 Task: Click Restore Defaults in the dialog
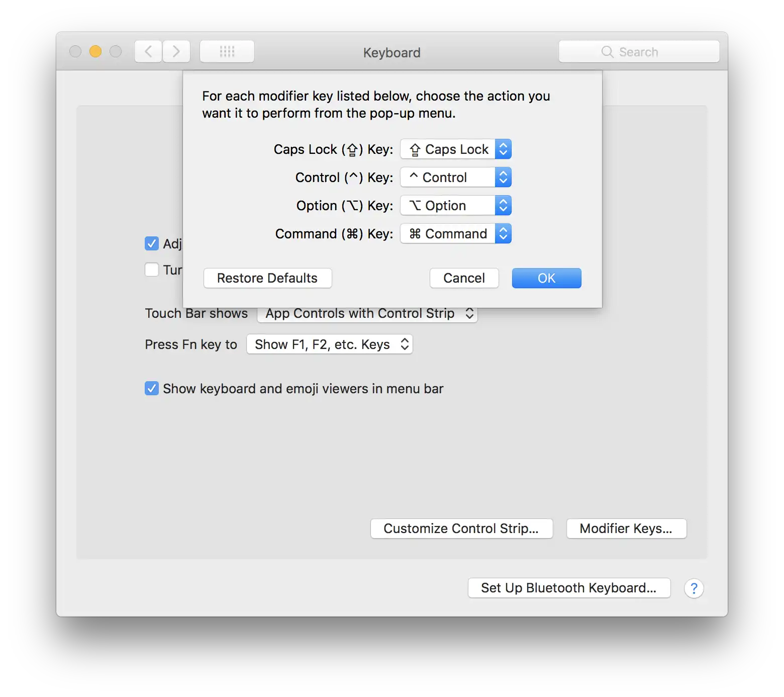click(267, 278)
